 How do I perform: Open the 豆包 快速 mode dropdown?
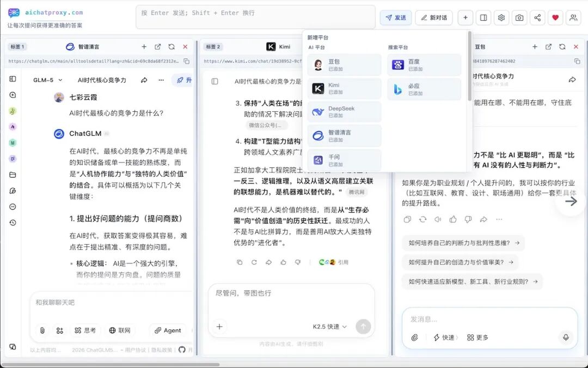pyautogui.click(x=445, y=337)
